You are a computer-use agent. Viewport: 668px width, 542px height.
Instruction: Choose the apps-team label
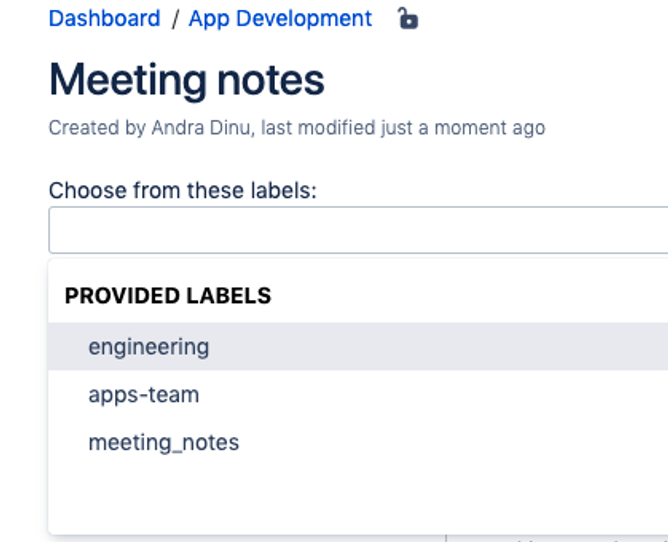pyautogui.click(x=143, y=395)
